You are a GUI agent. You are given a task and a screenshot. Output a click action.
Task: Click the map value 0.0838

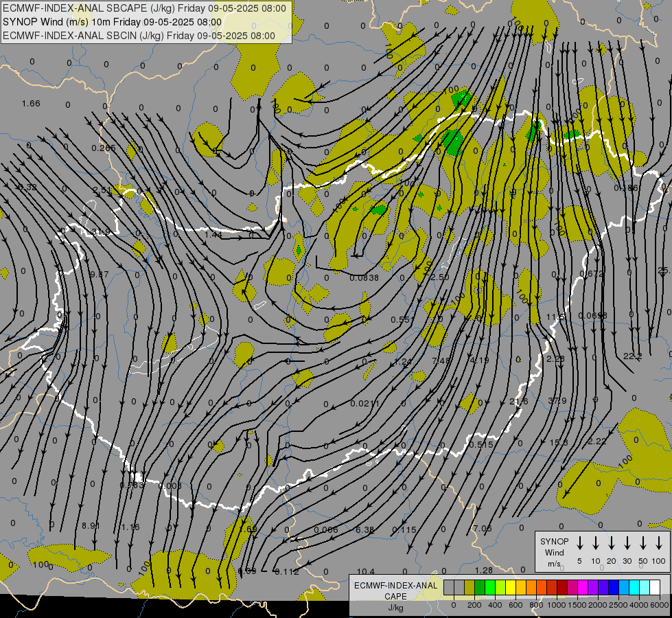pos(364,277)
